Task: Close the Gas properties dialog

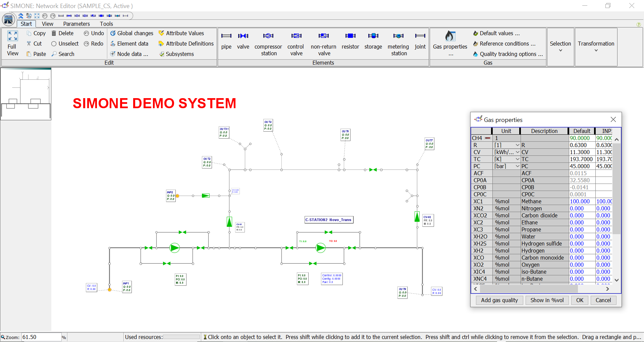Action: point(613,120)
